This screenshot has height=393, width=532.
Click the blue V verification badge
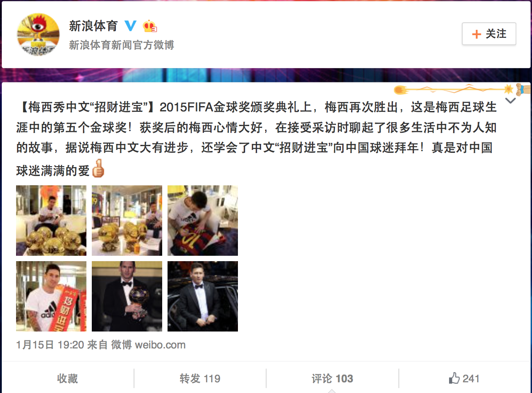(x=130, y=26)
